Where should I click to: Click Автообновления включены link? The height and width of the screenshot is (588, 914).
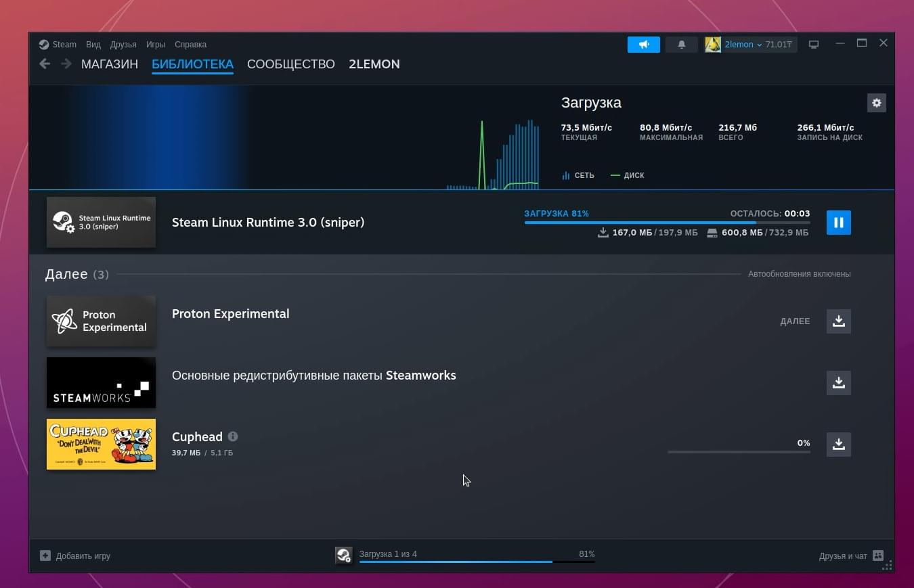point(800,274)
